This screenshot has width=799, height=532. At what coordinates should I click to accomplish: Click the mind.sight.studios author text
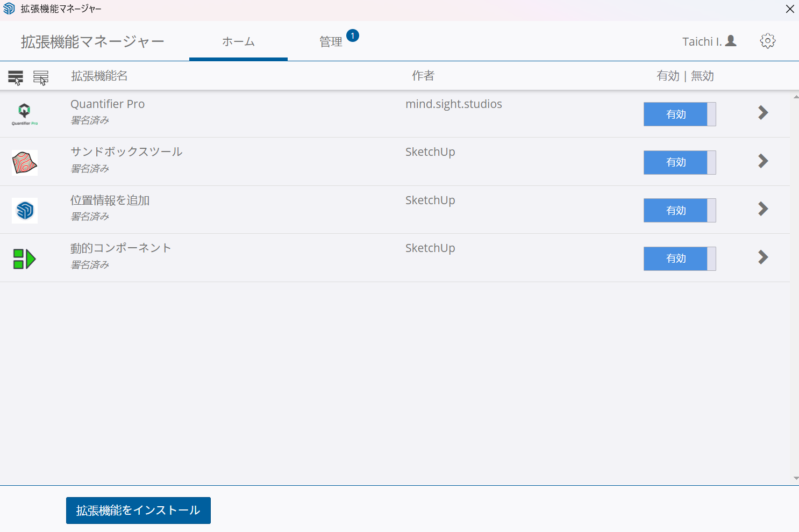coord(454,104)
